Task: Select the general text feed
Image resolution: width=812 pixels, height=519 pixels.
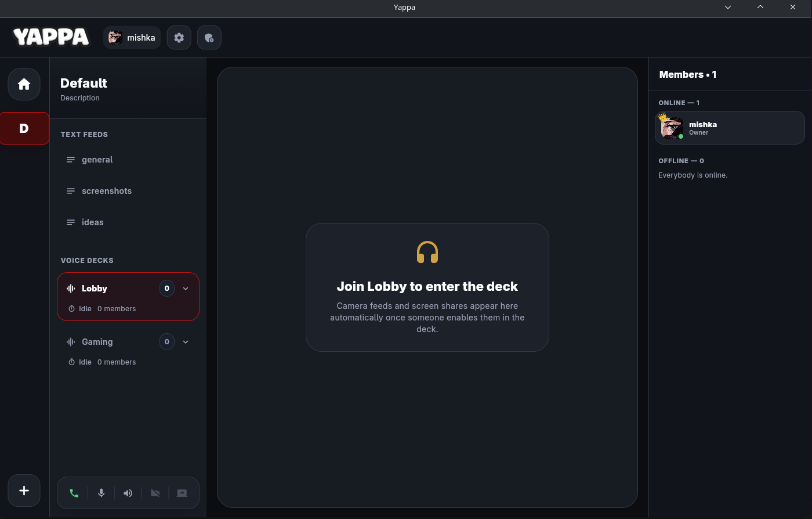Action: (97, 159)
